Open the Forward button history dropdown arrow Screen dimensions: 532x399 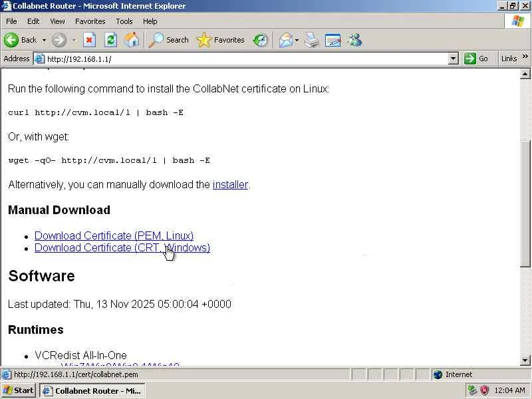click(74, 40)
